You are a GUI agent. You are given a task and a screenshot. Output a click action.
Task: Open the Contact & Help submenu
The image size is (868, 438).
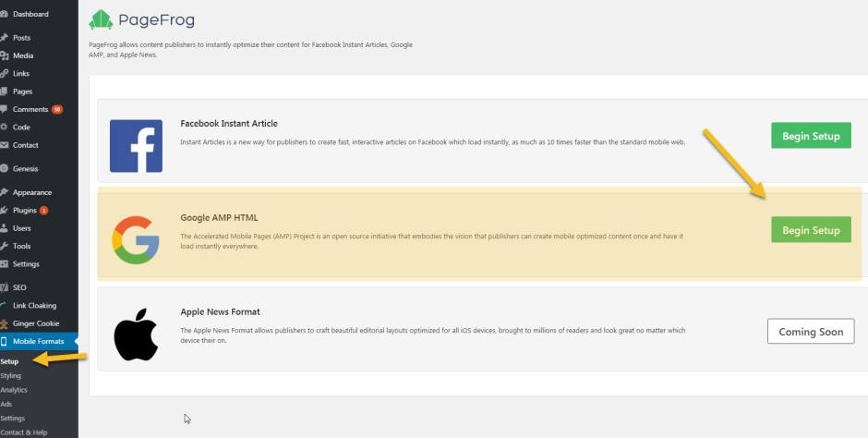pos(24,432)
